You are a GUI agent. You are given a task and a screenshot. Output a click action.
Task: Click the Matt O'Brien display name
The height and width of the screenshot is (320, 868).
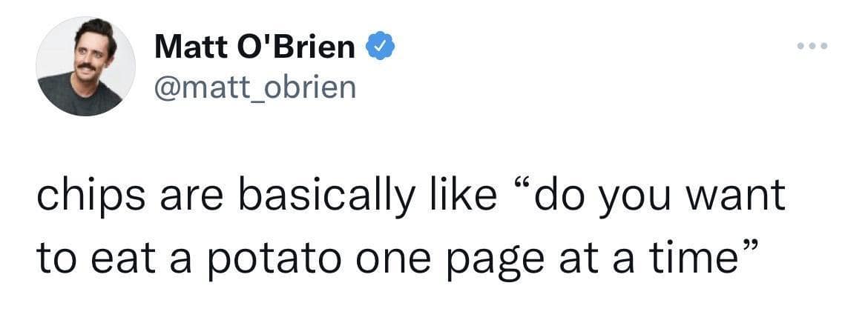click(254, 47)
